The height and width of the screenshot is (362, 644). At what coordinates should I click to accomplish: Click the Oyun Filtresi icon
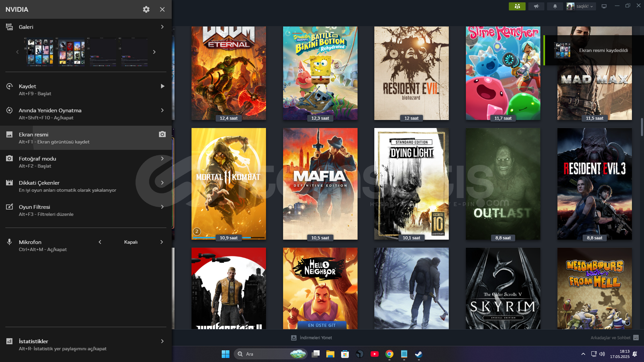point(9,207)
